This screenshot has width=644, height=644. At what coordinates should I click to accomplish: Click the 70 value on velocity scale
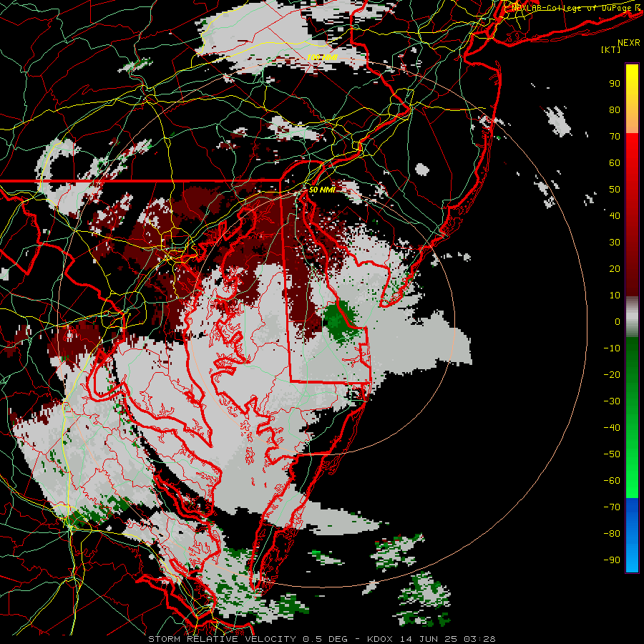tap(615, 137)
